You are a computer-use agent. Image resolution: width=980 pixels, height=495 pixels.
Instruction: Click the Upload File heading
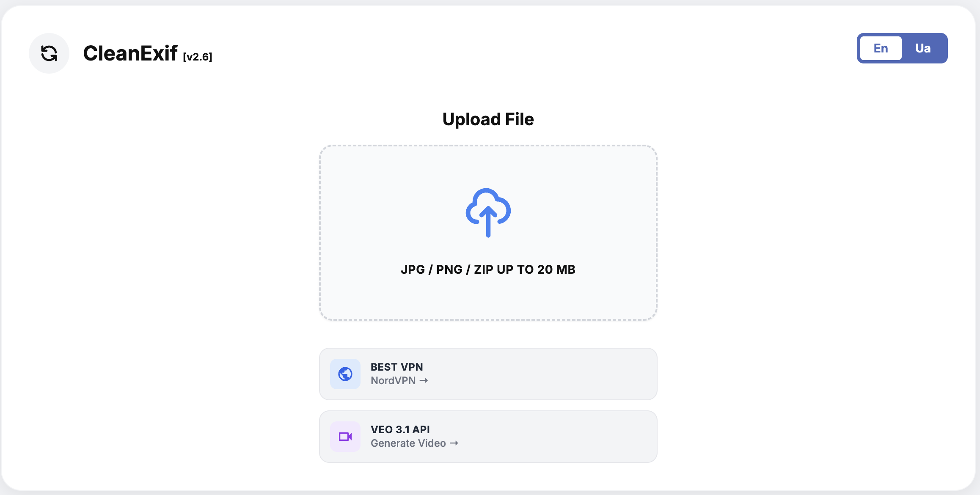(488, 119)
